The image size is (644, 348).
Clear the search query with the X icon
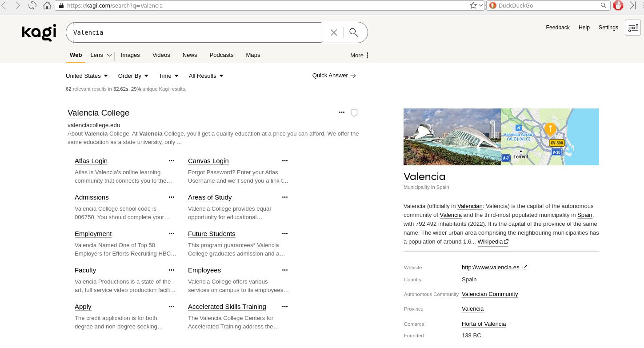click(x=334, y=32)
